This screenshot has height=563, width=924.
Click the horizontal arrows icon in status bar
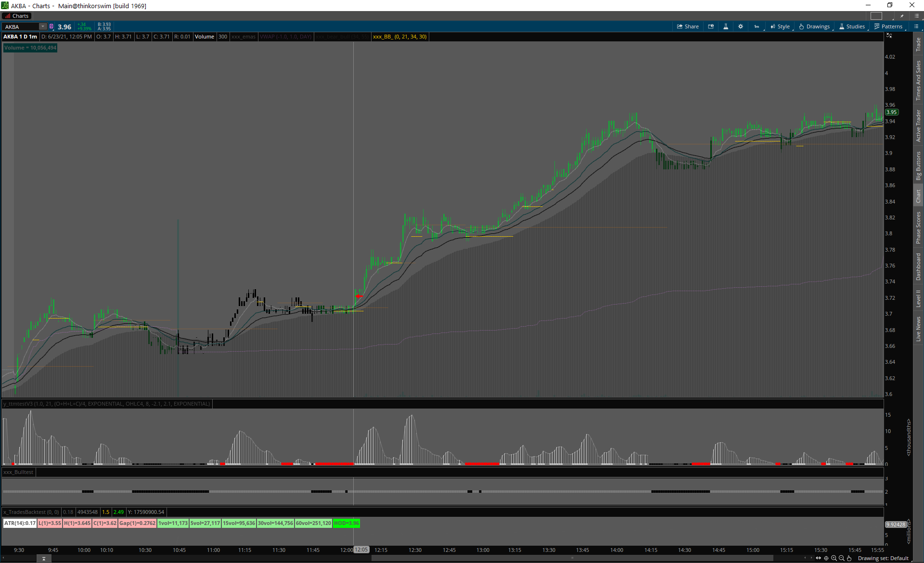point(819,558)
